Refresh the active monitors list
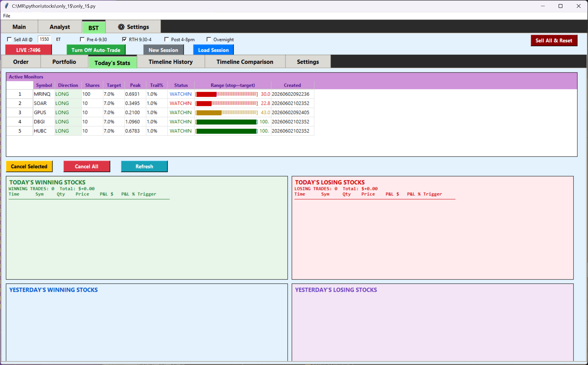The image size is (588, 365). click(144, 166)
